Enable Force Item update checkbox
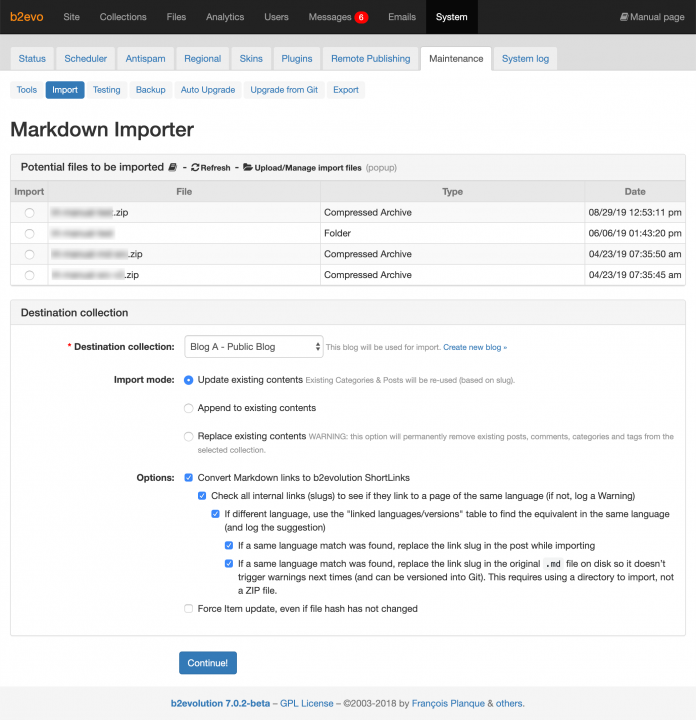696x720 pixels. (x=188, y=608)
